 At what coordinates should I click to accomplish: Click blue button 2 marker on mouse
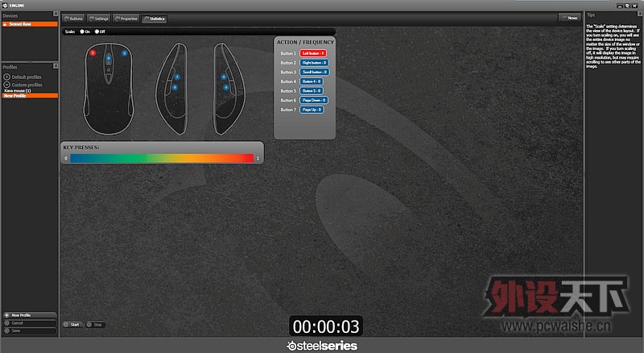[x=124, y=53]
